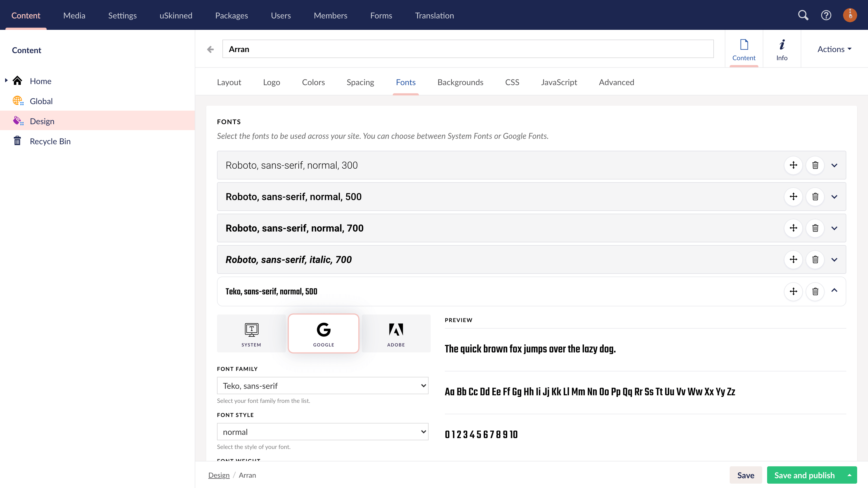Click move handle for Roboto normal 500
The image size is (868, 488).
pos(793,196)
